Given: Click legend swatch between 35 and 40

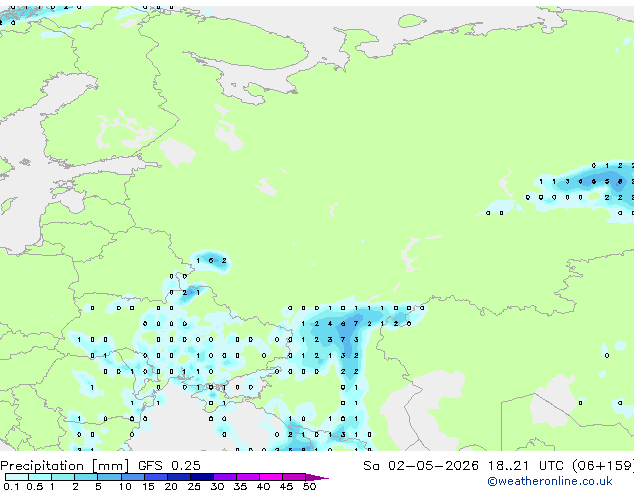Looking at the screenshot, I should [247, 477].
